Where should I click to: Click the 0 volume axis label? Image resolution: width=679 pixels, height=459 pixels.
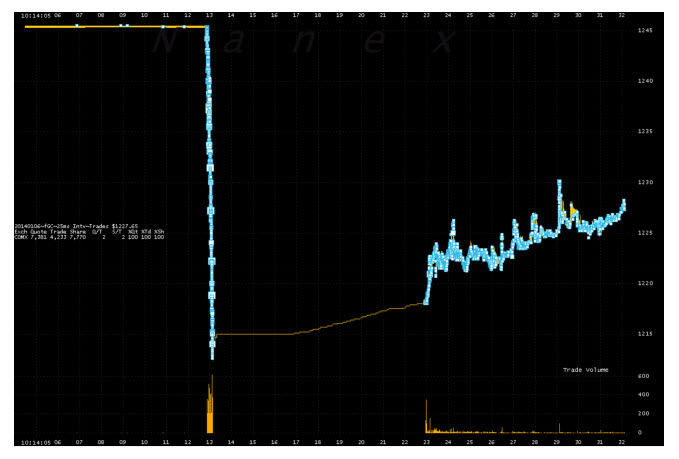point(640,432)
